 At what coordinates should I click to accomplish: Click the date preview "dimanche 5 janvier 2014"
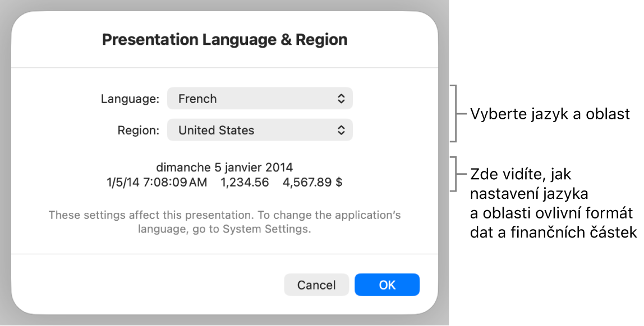[224, 167]
